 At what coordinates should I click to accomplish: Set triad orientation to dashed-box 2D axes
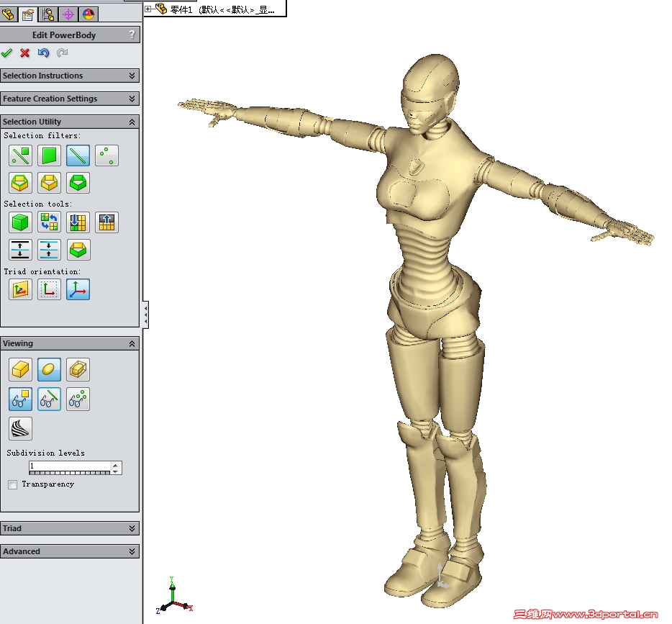[50, 289]
